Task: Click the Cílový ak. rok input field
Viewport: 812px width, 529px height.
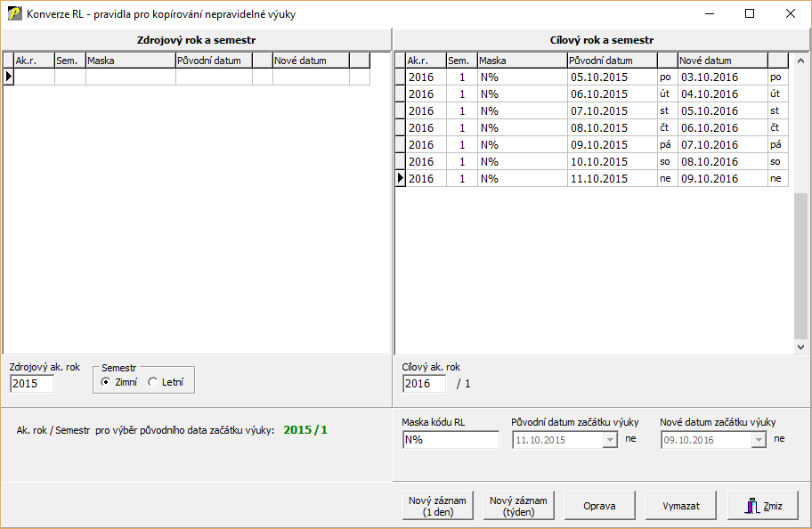Action: pos(424,384)
